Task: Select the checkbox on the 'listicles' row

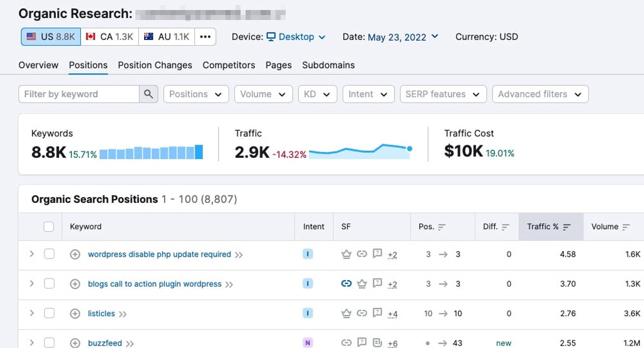Action: click(49, 313)
